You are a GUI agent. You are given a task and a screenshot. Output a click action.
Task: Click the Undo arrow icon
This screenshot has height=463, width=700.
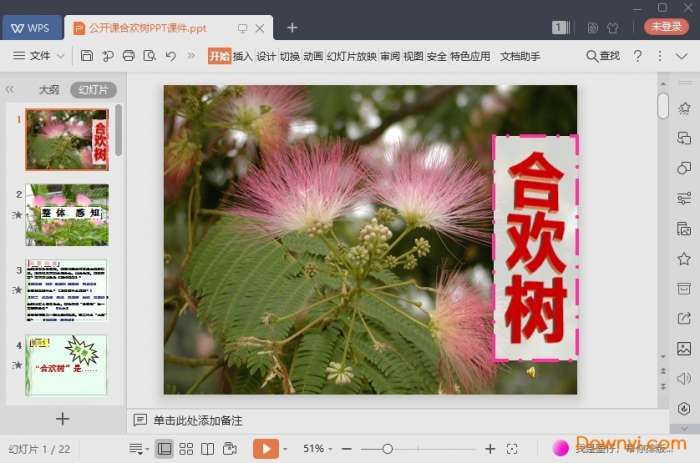[x=171, y=56]
